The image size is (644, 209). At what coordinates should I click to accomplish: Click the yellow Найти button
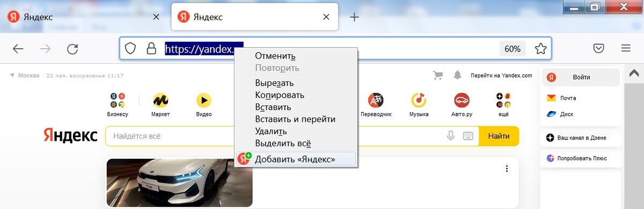pos(499,136)
